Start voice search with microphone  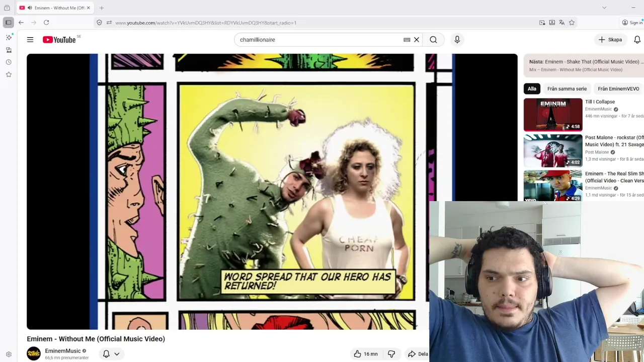point(457,40)
